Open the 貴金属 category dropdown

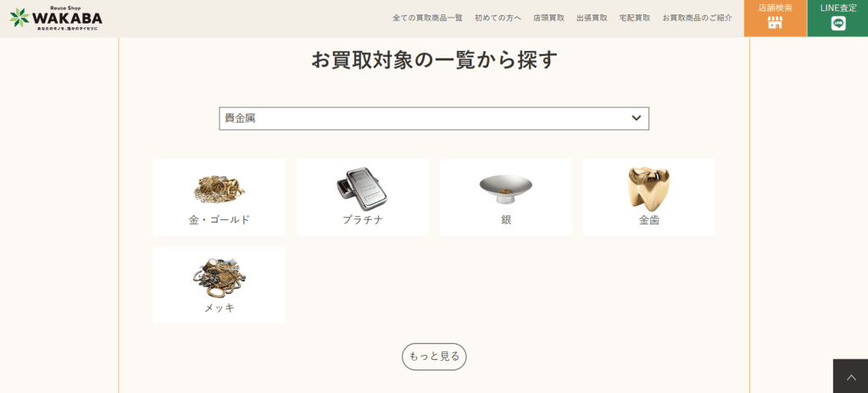click(x=434, y=119)
